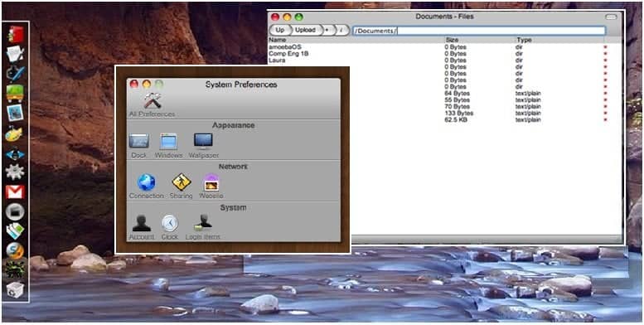Open the gear settings icon in dock
The image size is (644, 325).
tap(15, 172)
